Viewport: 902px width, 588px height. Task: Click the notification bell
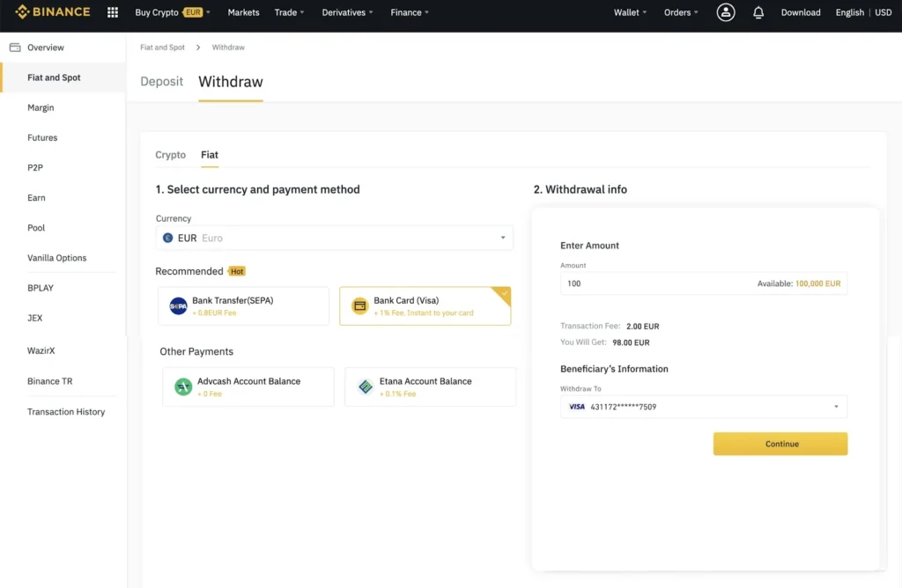[758, 11]
